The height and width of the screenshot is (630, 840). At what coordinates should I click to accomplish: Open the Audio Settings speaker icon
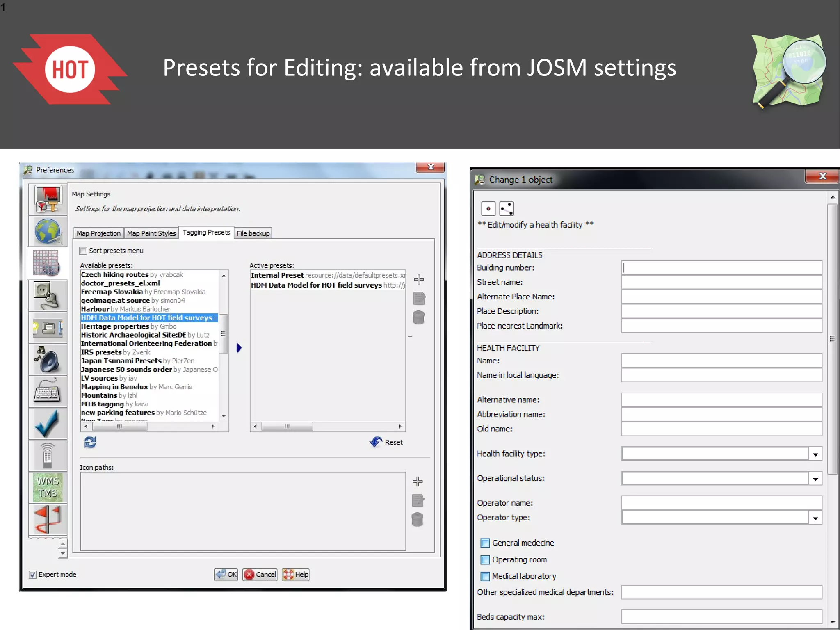click(x=48, y=360)
